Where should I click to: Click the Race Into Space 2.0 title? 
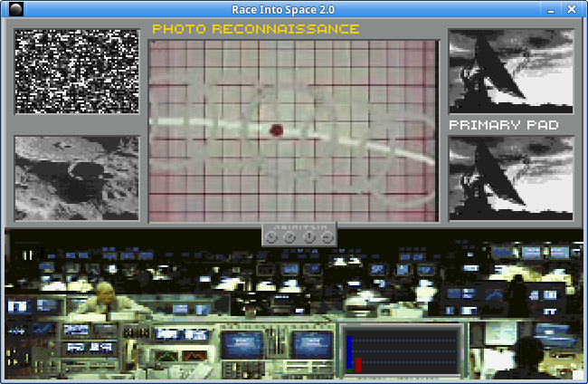[x=283, y=9]
